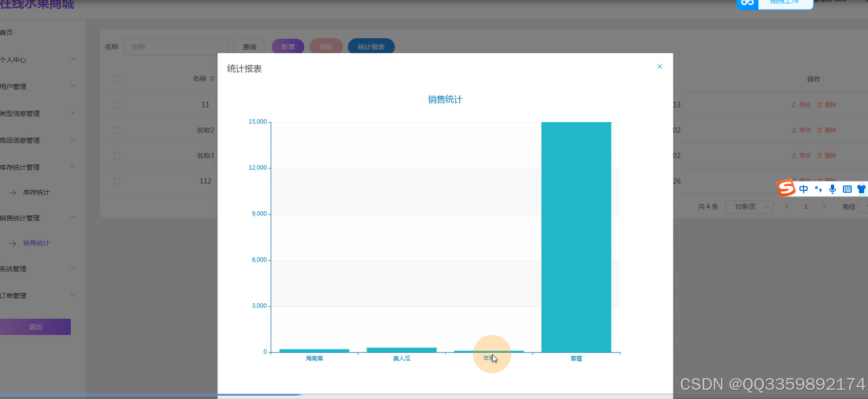Click the 查询 search button
868x399 pixels.
click(250, 47)
